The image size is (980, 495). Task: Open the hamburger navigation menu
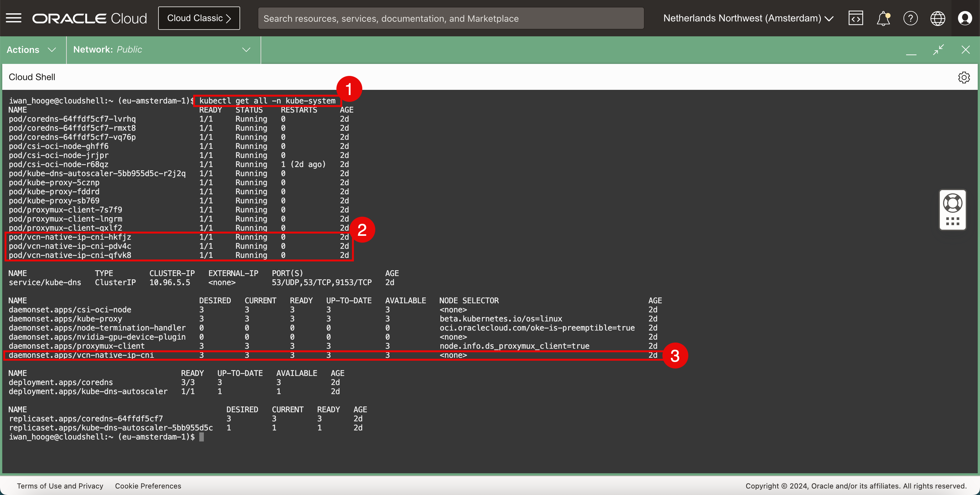click(x=14, y=18)
